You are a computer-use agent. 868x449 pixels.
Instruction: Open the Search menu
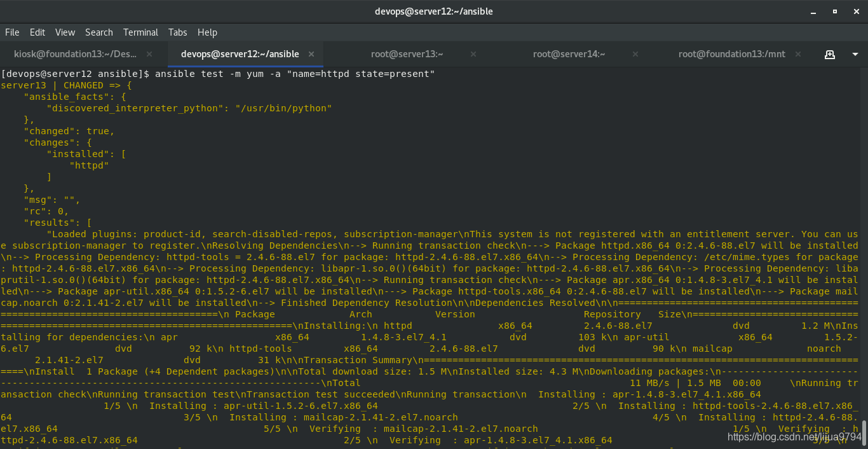tap(99, 32)
